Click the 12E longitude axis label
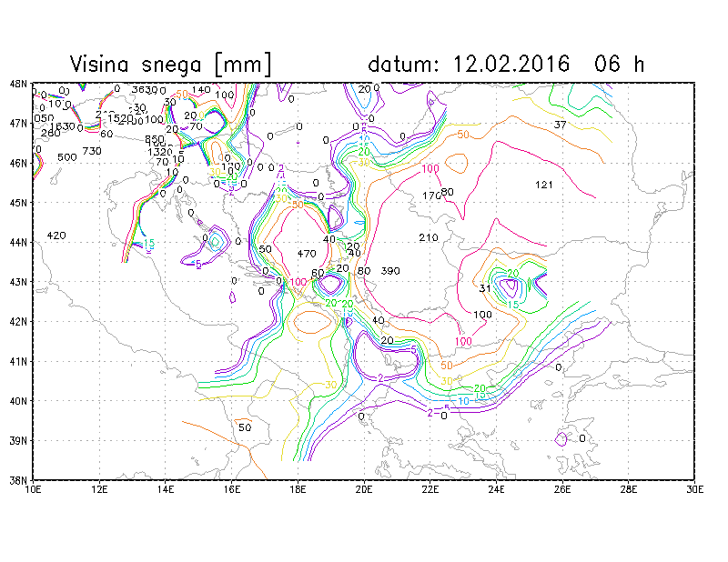 coord(99,489)
